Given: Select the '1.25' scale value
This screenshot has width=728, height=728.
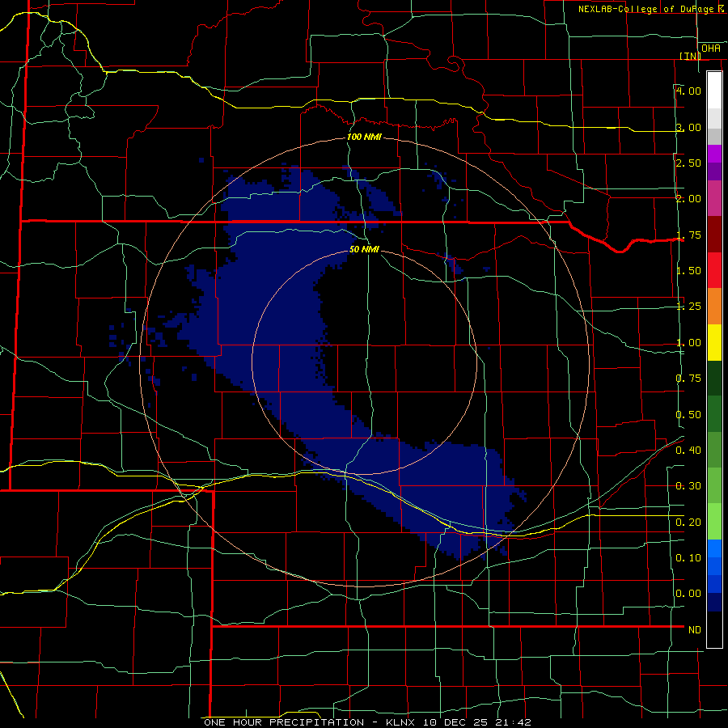Looking at the screenshot, I should (x=688, y=307).
